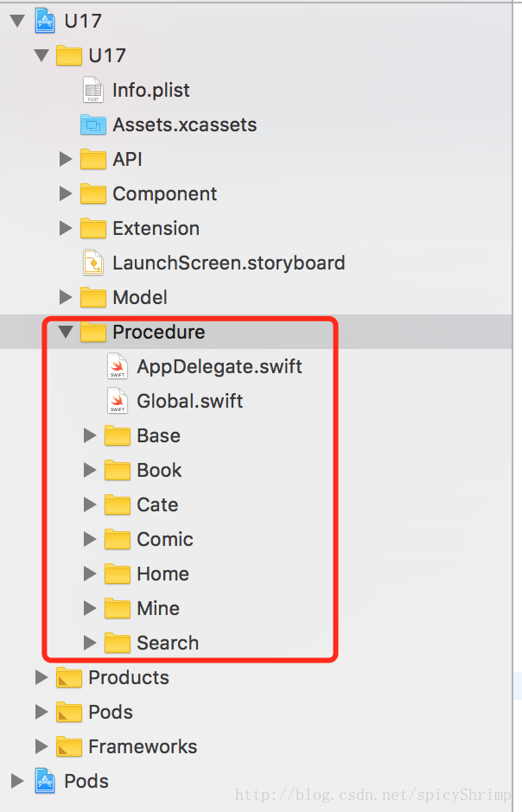
Task: Select the Mine folder label
Action: point(158,608)
